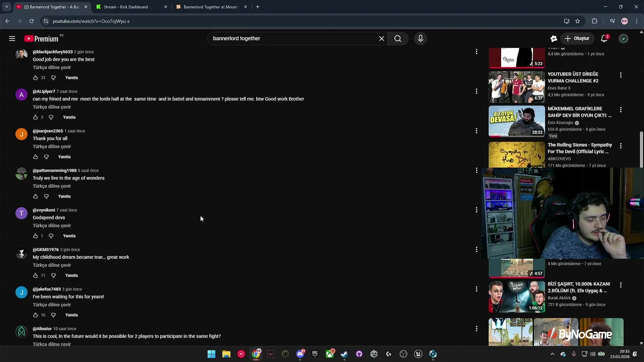This screenshot has height=362, width=644.
Task: Open options menu for blackjackfury5633's comment
Action: pos(476,52)
